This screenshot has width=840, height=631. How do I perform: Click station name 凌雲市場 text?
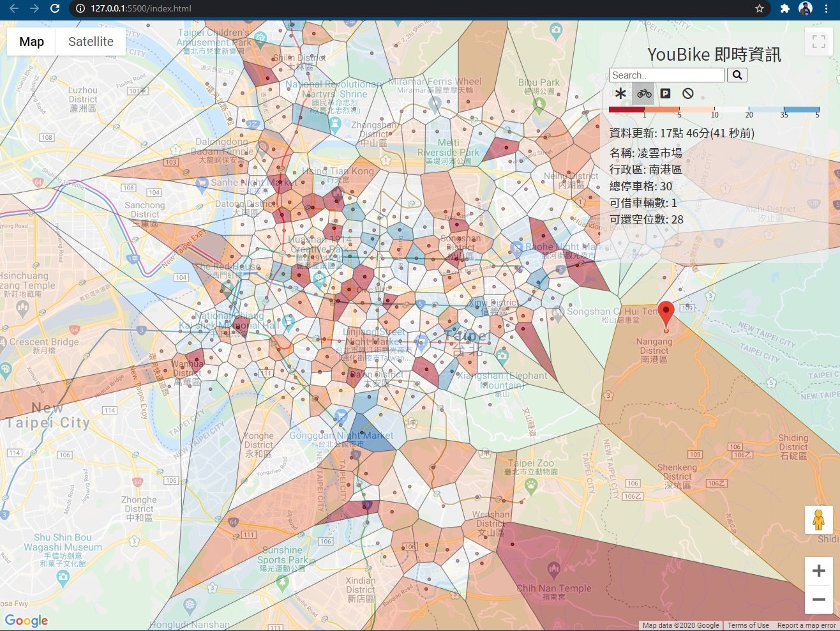646,153
